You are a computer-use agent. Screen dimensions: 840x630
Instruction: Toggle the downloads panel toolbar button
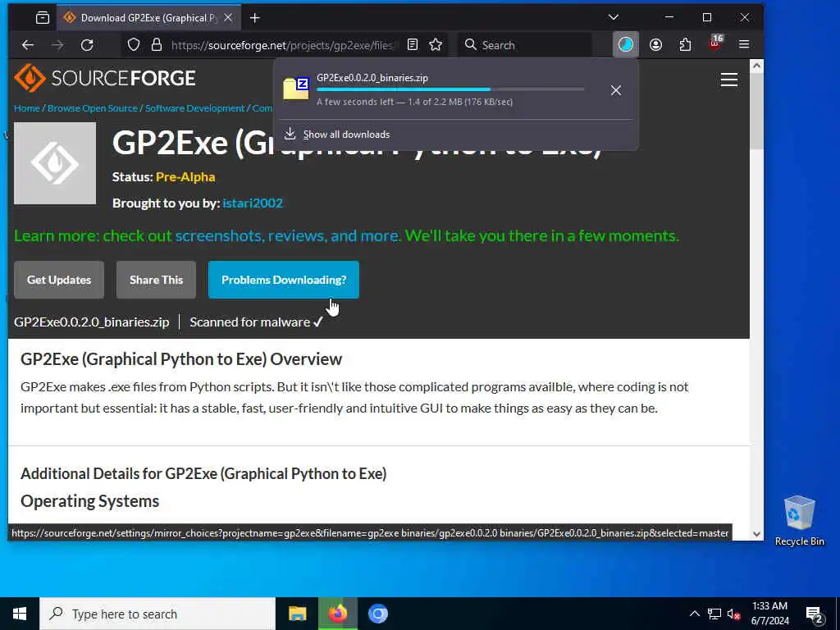pos(625,44)
